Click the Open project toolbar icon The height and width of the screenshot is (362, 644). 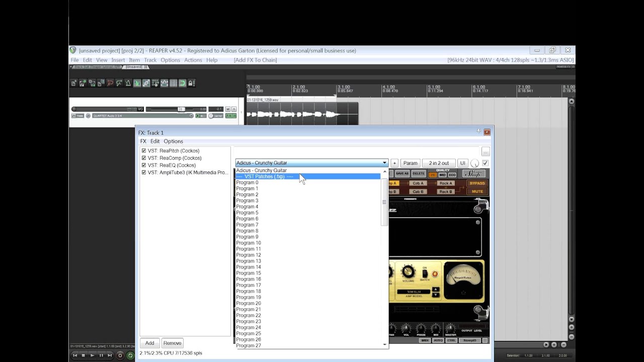[x=83, y=83]
